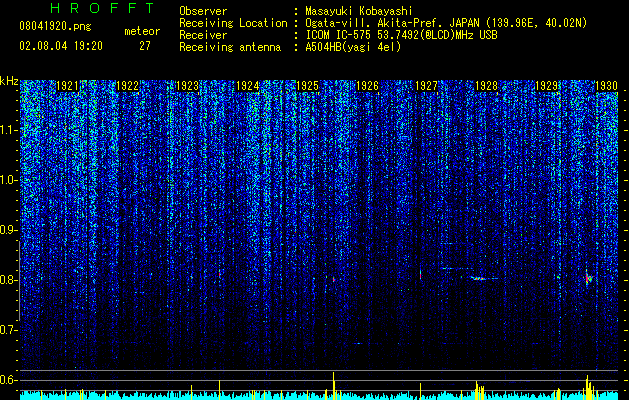Screen dimensions: 629x400
Task: Click the 1928 time marker
Action: [486, 86]
